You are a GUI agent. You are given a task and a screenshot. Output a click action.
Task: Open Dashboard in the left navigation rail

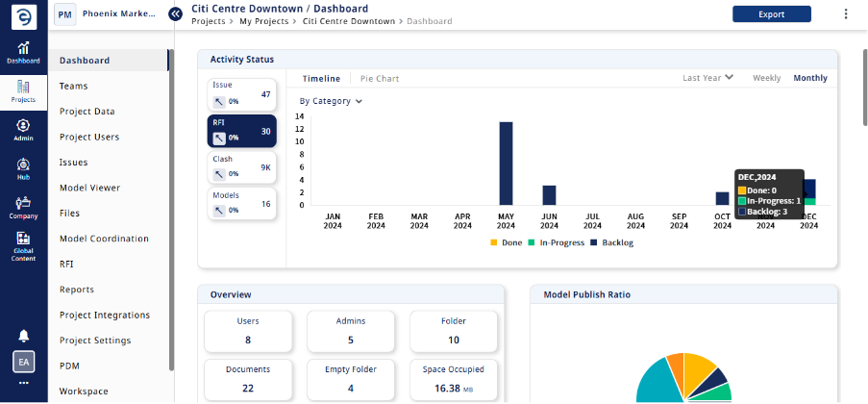[x=23, y=53]
